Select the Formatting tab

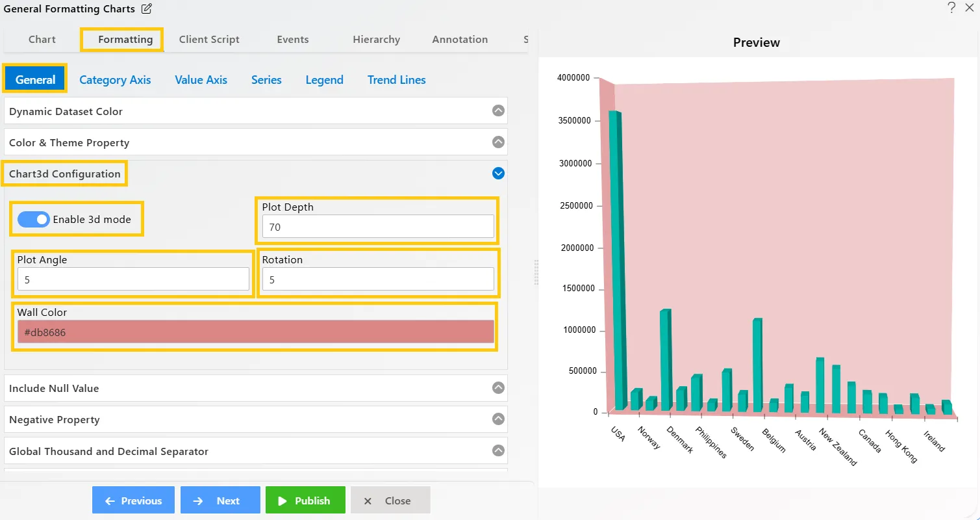(125, 40)
